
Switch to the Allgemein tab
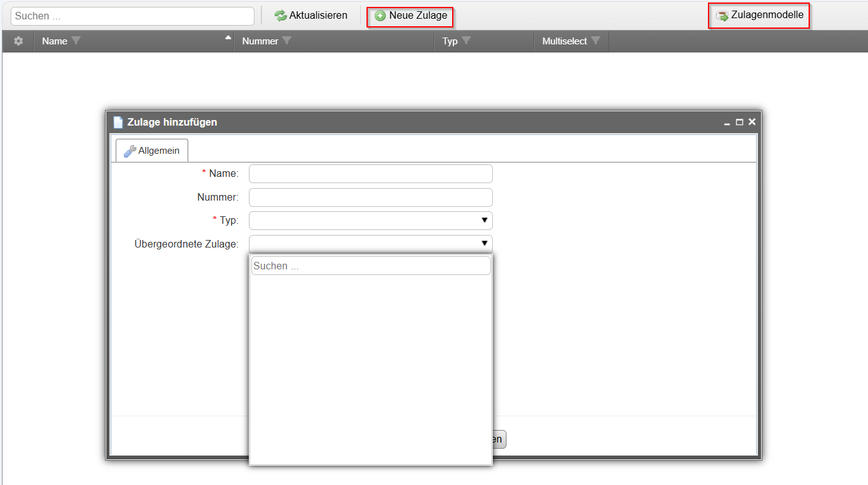[152, 151]
